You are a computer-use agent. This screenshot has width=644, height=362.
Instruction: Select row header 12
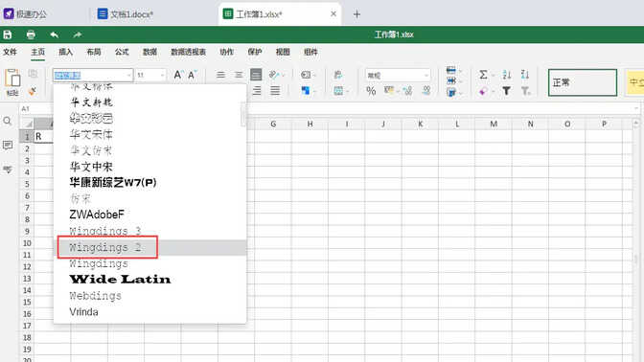27,266
